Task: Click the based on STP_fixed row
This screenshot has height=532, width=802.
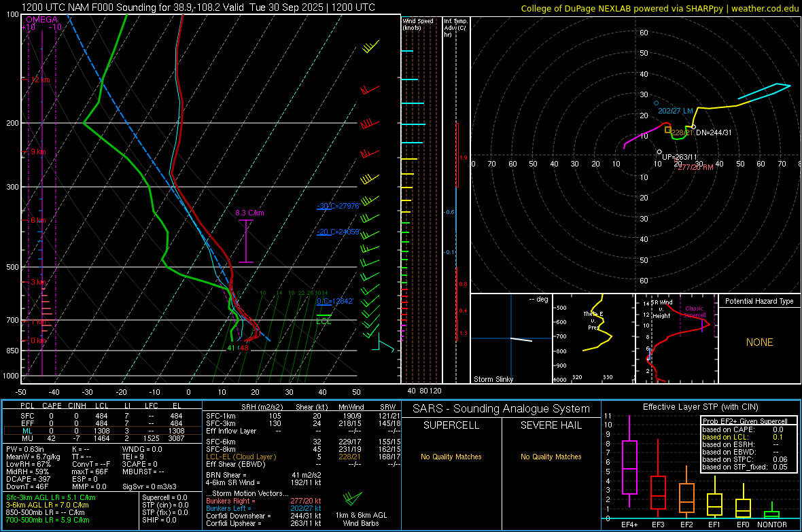Action: (745, 467)
